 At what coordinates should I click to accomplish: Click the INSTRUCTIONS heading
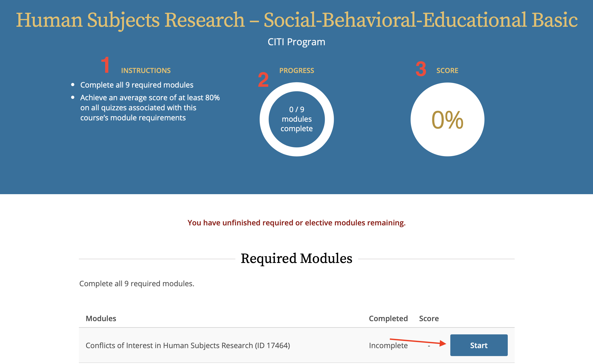coord(146,71)
